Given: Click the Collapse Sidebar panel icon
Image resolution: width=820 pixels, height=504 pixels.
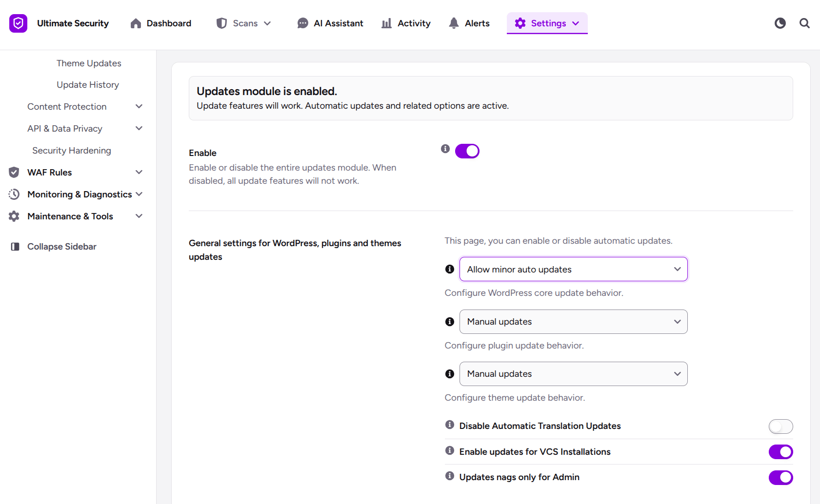Looking at the screenshot, I should [x=15, y=247].
